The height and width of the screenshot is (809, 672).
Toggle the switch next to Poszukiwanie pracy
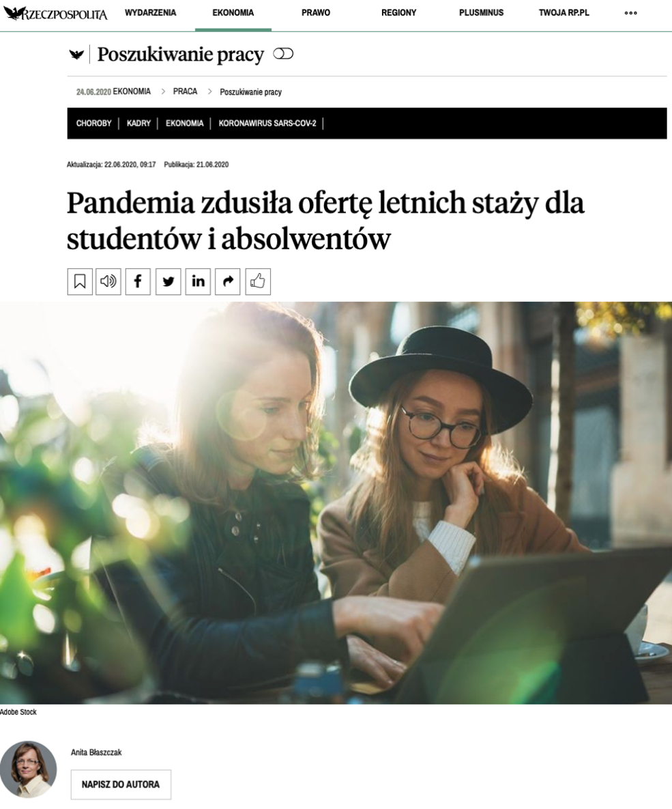tap(283, 54)
